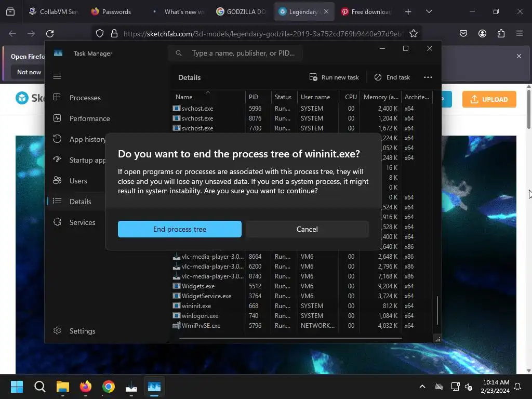Select WidgetService.exe process row
Image resolution: width=532 pixels, height=399 pixels.
[302, 296]
